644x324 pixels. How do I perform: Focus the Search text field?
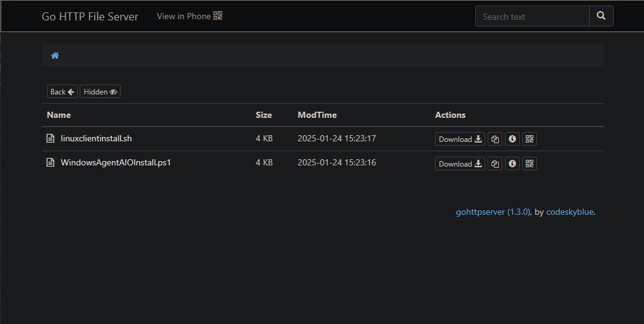pos(532,17)
